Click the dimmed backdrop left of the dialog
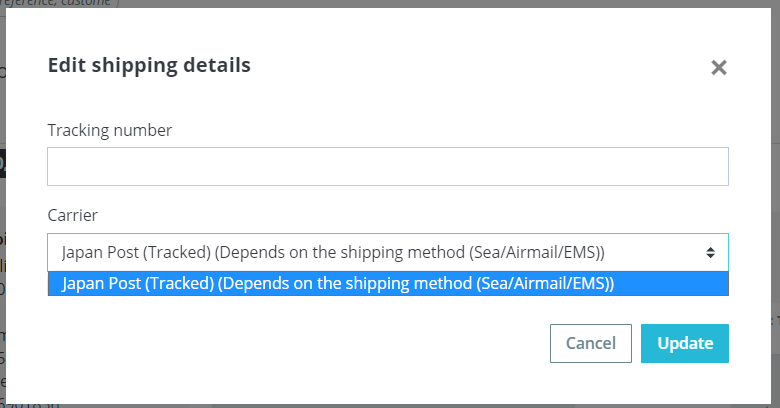 coord(2,209)
